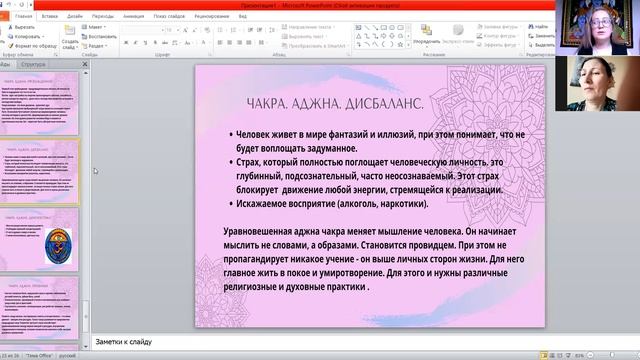Screen dimensions: 640x360
Task: Toggle center text alignment
Action: [x=229, y=42]
